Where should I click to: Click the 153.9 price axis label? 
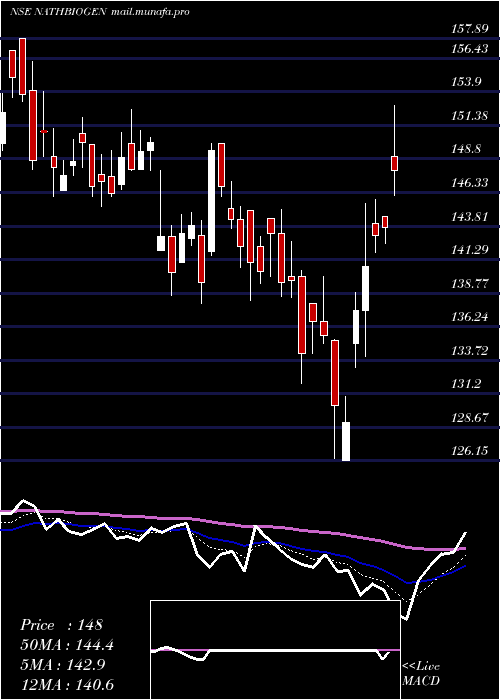(x=466, y=82)
